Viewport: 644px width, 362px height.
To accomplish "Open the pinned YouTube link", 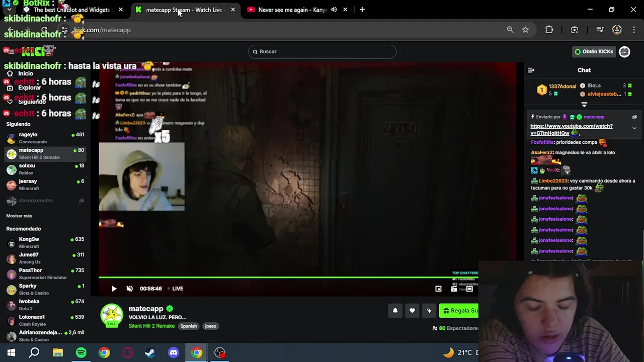I will tap(571, 130).
